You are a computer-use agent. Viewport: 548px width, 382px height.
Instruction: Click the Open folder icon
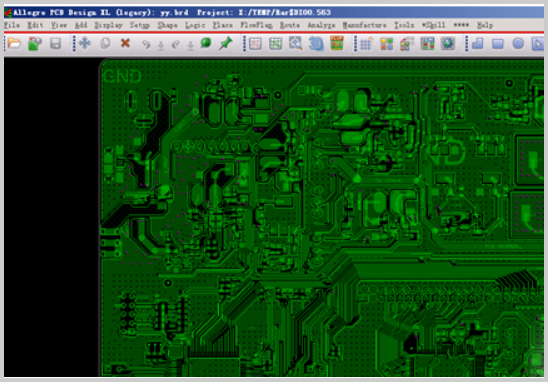click(x=14, y=44)
